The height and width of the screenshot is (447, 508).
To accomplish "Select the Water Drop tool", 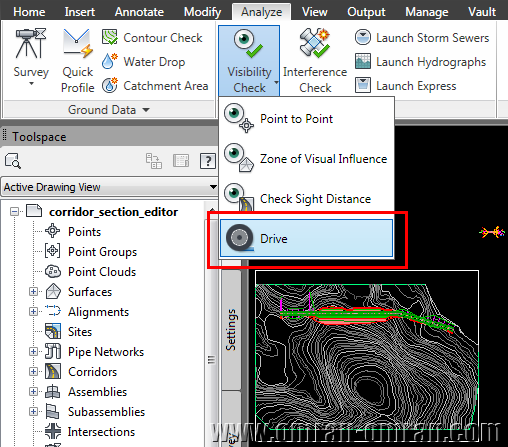I will tap(143, 62).
